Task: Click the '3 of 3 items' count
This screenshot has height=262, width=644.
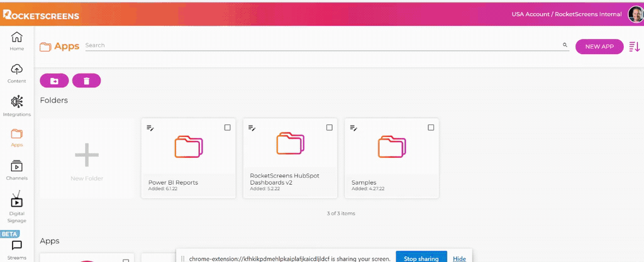Action: [x=341, y=213]
